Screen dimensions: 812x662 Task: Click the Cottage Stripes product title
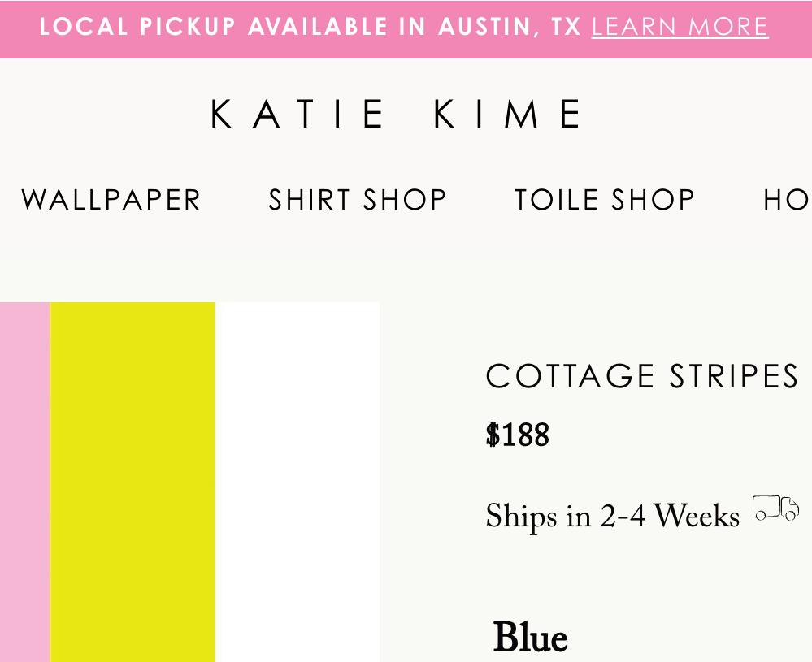point(642,376)
